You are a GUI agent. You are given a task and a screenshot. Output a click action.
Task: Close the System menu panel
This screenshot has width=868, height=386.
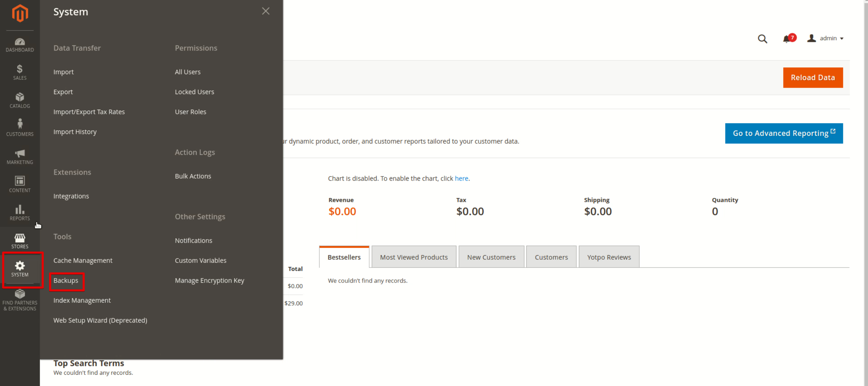(x=265, y=11)
